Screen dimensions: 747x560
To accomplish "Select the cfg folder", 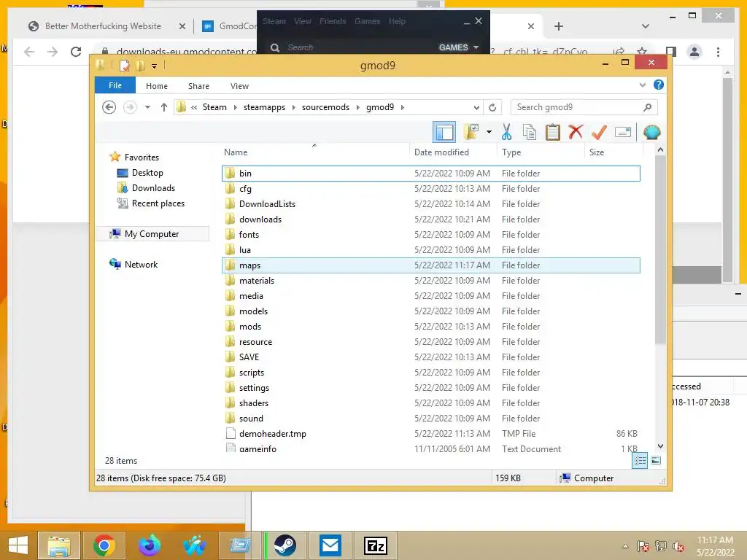I will (x=430, y=189).
